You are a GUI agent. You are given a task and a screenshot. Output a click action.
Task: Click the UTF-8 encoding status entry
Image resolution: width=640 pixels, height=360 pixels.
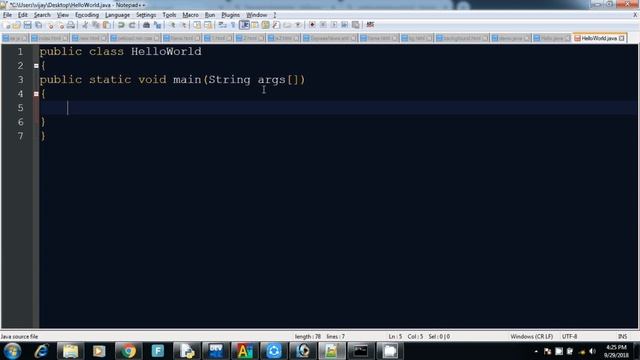pyautogui.click(x=569, y=337)
